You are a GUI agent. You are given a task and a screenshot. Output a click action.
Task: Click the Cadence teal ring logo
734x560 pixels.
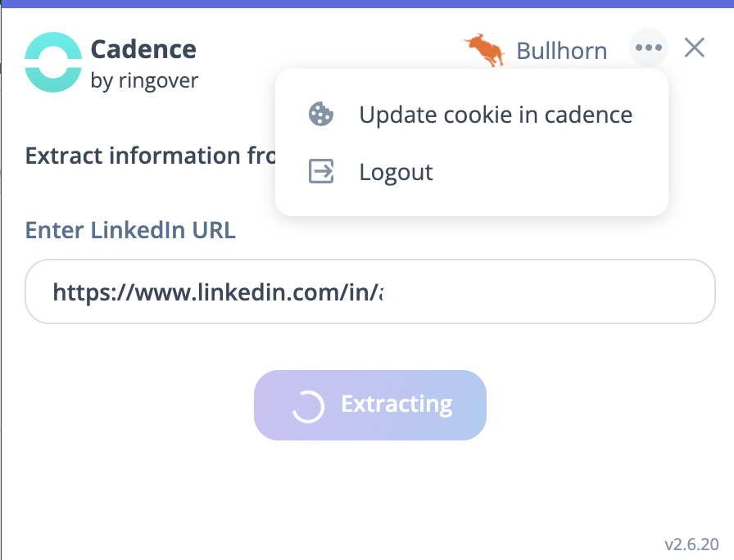53,61
